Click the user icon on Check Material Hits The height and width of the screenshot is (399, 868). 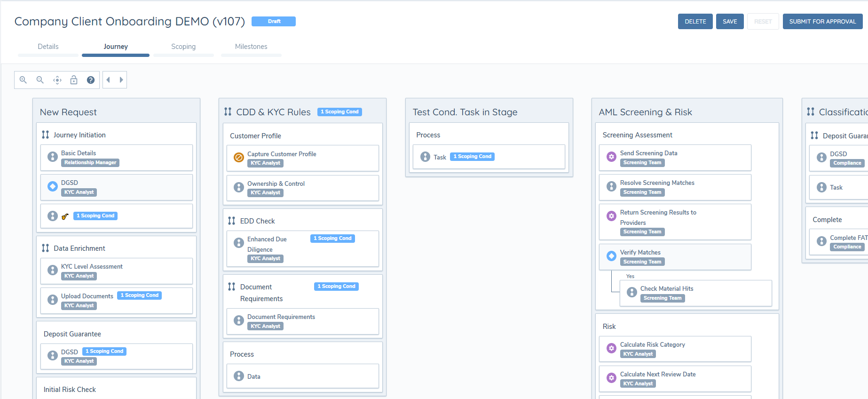tap(632, 292)
